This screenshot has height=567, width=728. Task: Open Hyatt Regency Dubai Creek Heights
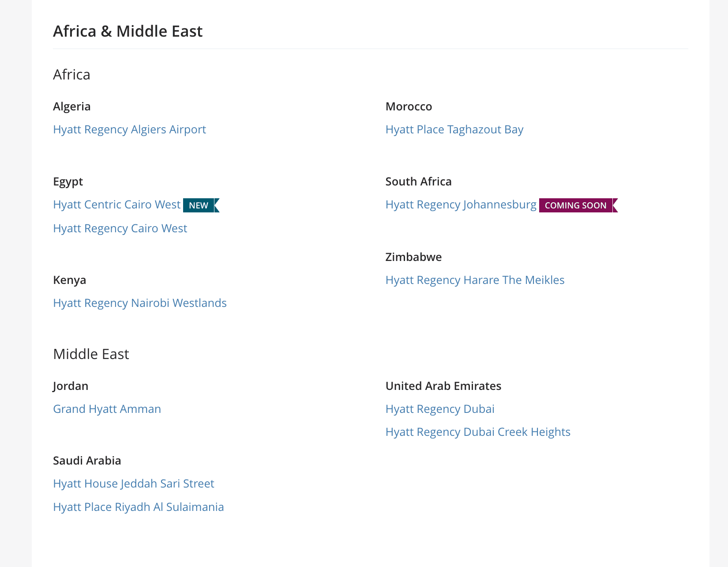coord(478,432)
